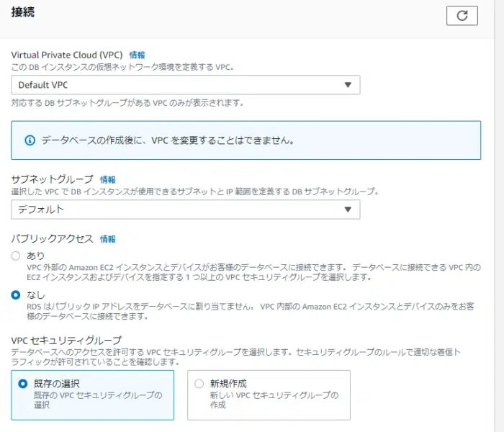Click the パブリックアクセス field label
The image size is (504, 432).
tap(53, 239)
